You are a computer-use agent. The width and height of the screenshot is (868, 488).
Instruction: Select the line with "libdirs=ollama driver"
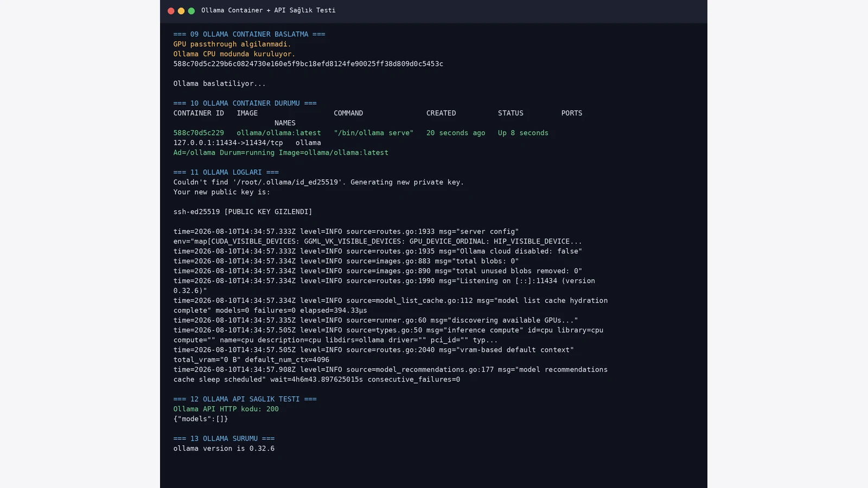coord(336,340)
